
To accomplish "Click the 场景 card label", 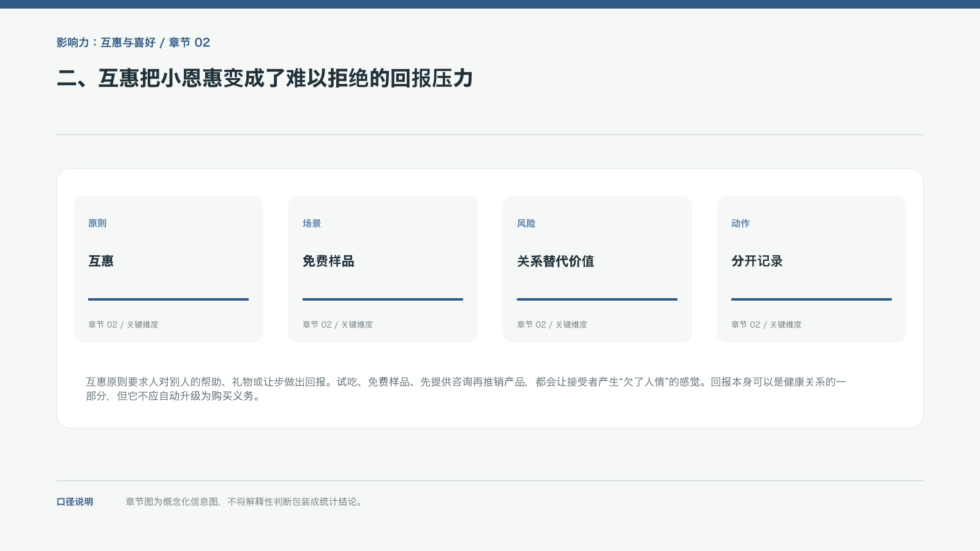I will (312, 223).
